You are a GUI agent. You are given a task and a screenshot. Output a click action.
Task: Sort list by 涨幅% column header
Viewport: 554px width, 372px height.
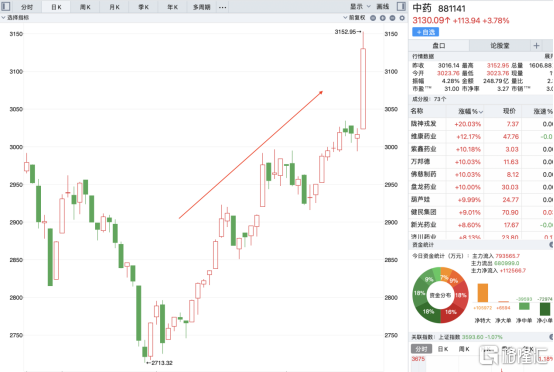471,111
